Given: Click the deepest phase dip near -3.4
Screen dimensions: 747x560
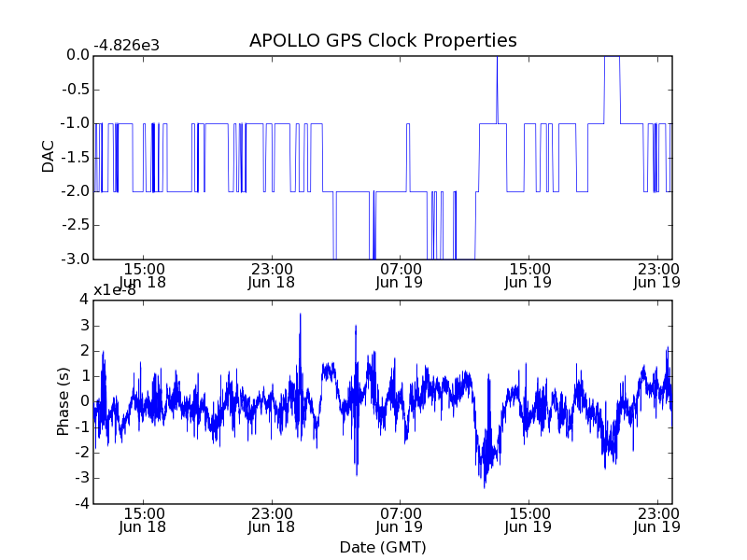Looking at the screenshot, I should tap(485, 484).
